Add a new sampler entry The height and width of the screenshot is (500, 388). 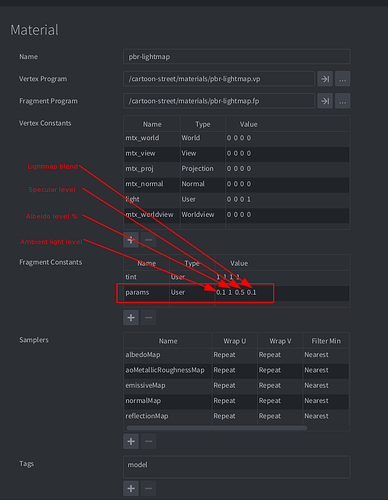[x=131, y=441]
